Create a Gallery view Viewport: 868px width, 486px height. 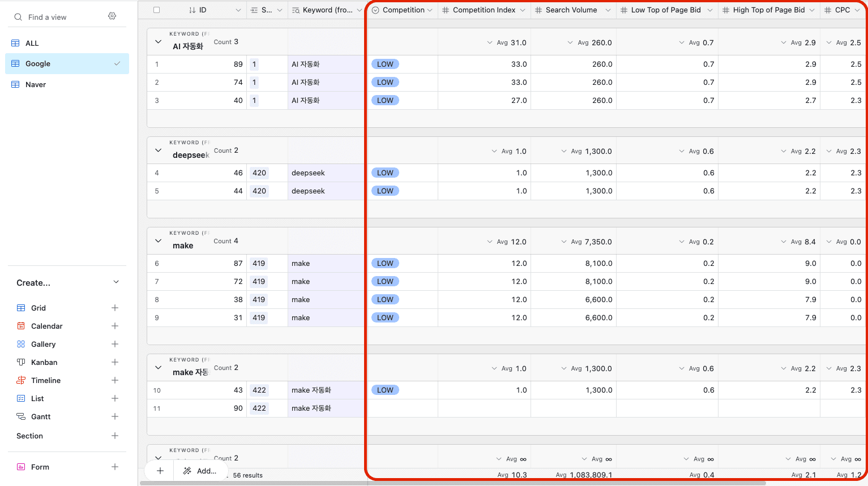pos(67,344)
